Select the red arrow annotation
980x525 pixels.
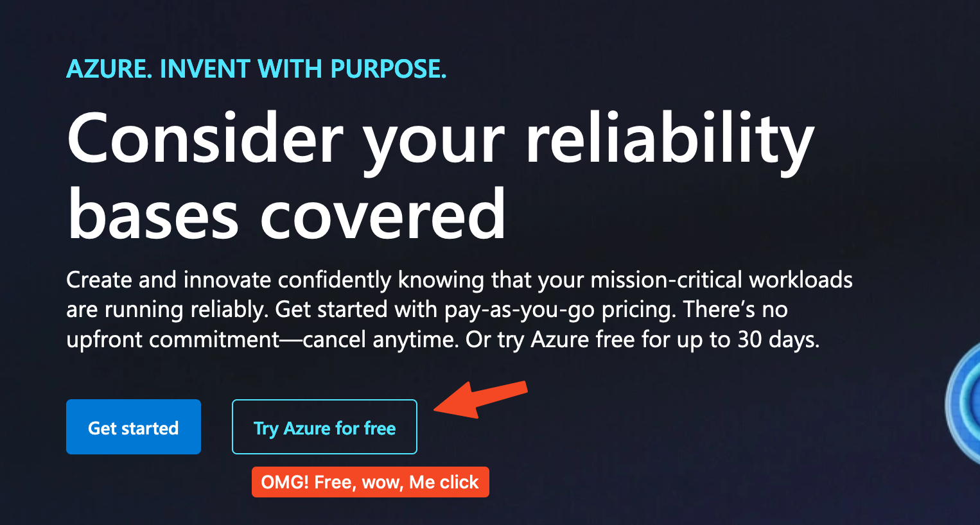pyautogui.click(x=481, y=399)
